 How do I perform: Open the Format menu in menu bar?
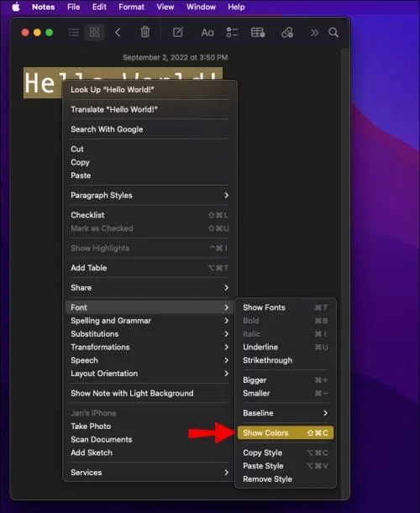(x=131, y=7)
